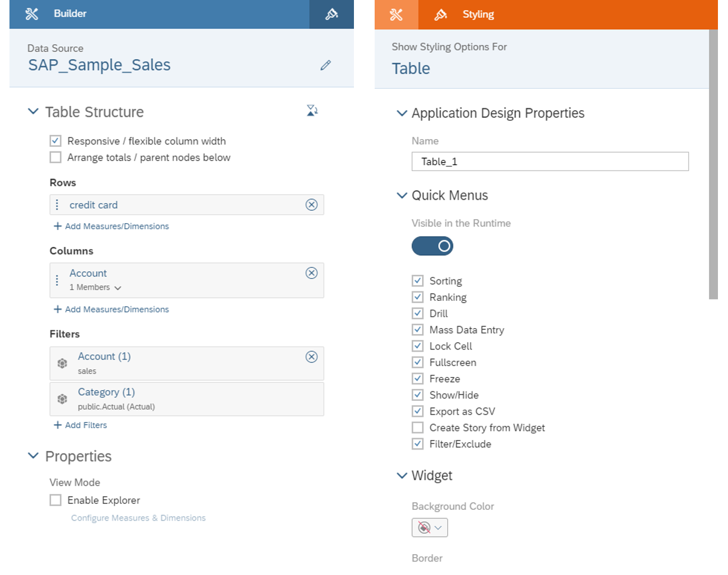The height and width of the screenshot is (575, 728).
Task: Disable Responsive / flexible column width
Action: [x=56, y=141]
